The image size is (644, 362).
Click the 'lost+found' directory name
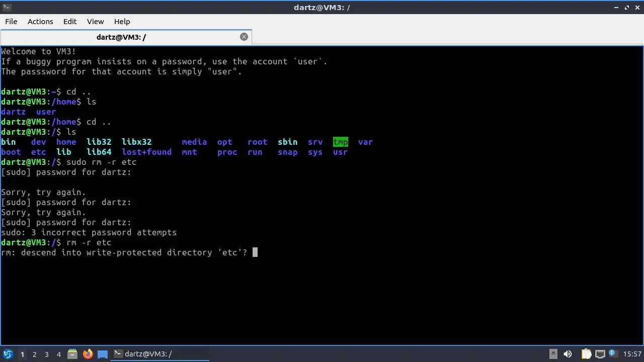pos(146,152)
